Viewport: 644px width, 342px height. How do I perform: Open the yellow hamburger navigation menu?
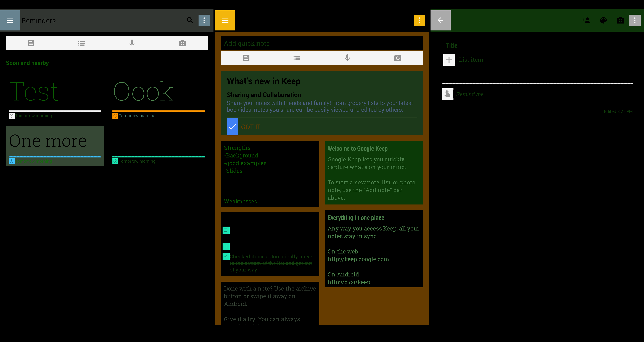[225, 20]
